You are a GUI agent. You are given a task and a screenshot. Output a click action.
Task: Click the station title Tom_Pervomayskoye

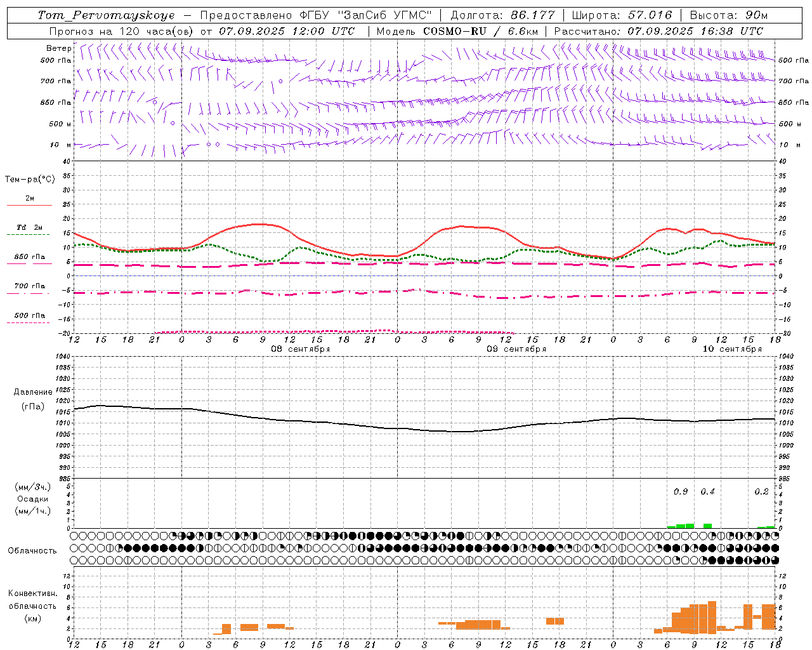(106, 15)
